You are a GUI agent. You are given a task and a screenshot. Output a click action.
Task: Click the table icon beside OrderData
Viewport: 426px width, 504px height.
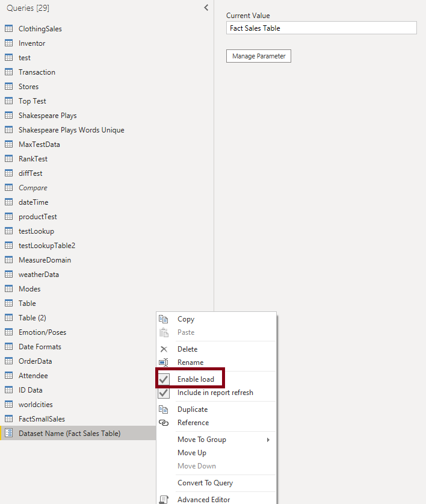pos(8,361)
